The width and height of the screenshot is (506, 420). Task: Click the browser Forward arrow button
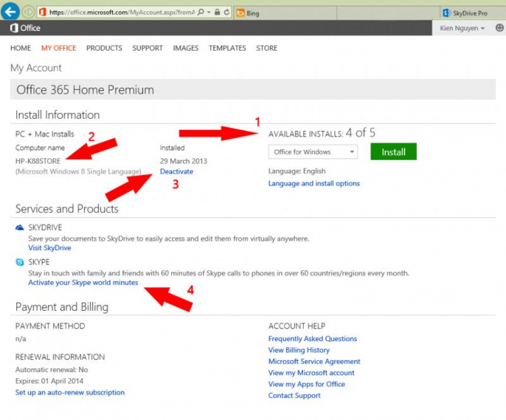[28, 12]
